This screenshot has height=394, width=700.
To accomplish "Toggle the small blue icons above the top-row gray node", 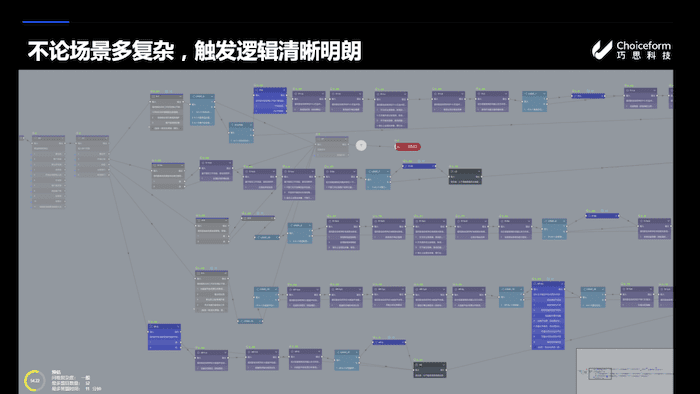I will (168, 91).
